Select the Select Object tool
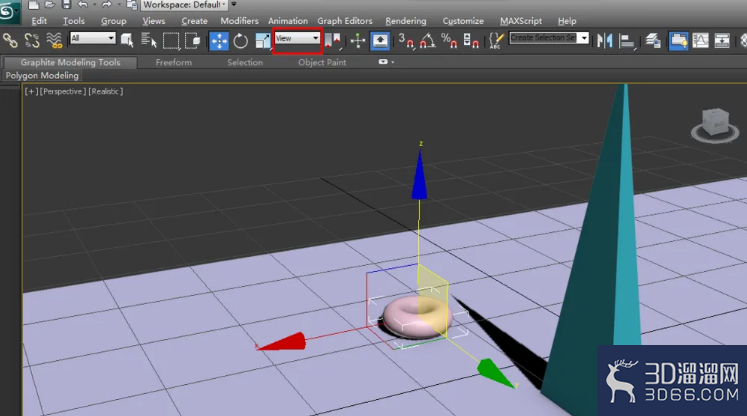 (x=127, y=41)
